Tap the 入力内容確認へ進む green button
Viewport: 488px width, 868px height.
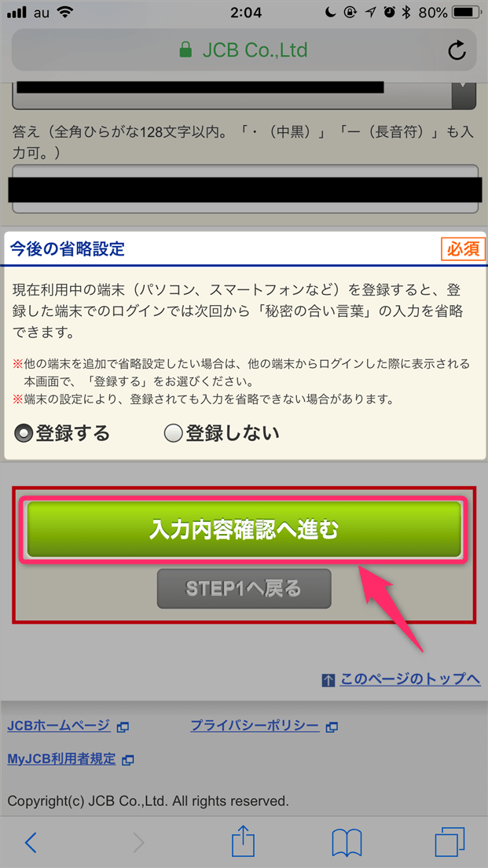[244, 529]
